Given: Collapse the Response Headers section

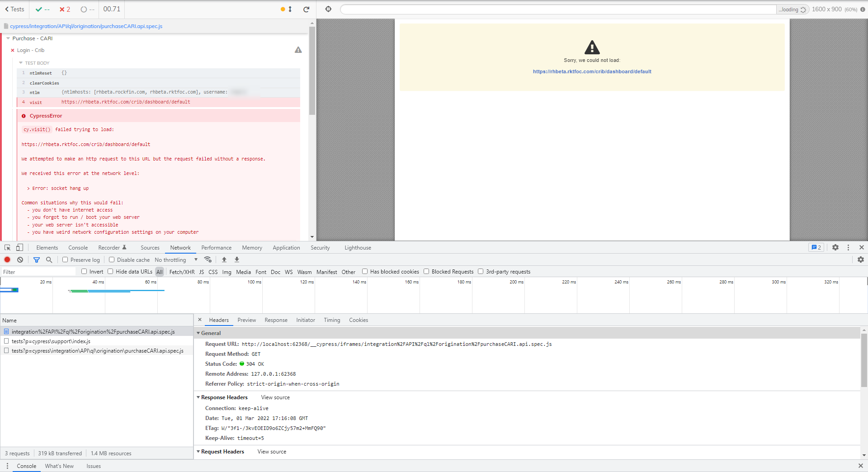Looking at the screenshot, I should pos(198,397).
